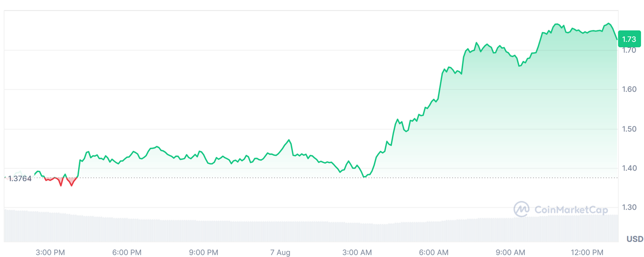Click the 7 Aug date marker
644x257 pixels.
point(280,252)
